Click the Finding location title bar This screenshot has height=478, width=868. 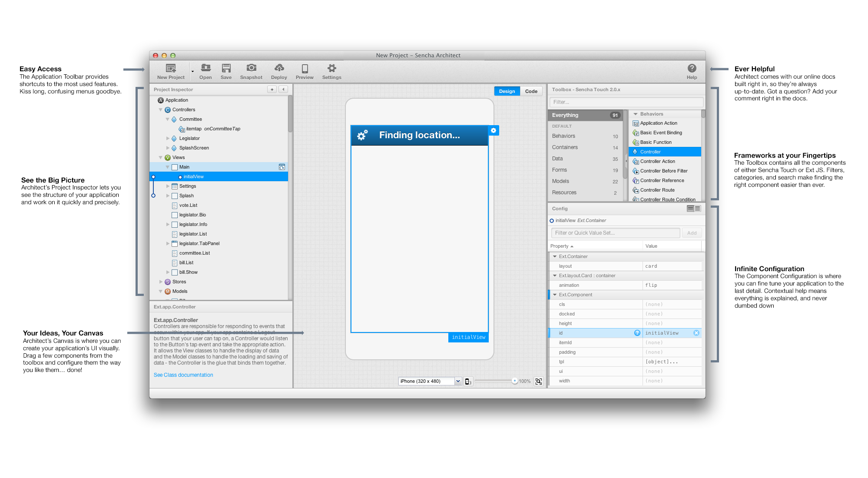pos(419,135)
